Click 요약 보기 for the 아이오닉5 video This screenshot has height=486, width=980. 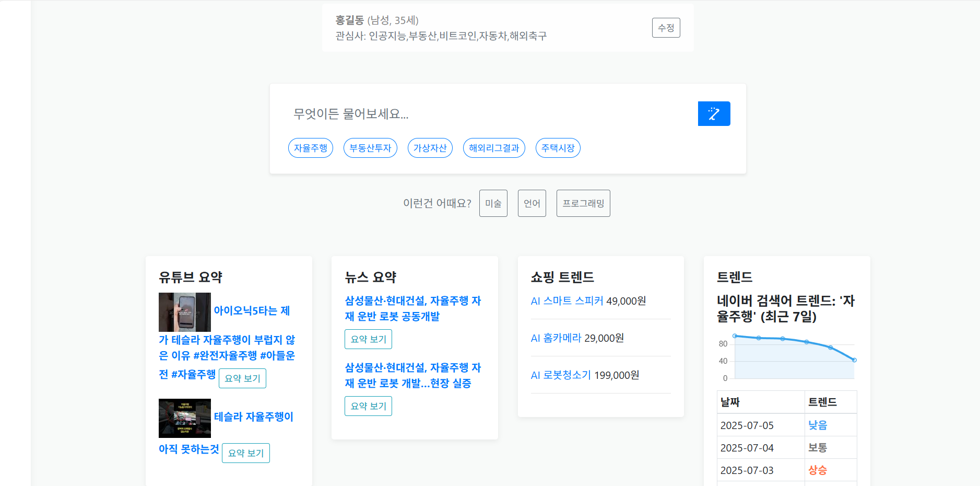click(242, 378)
